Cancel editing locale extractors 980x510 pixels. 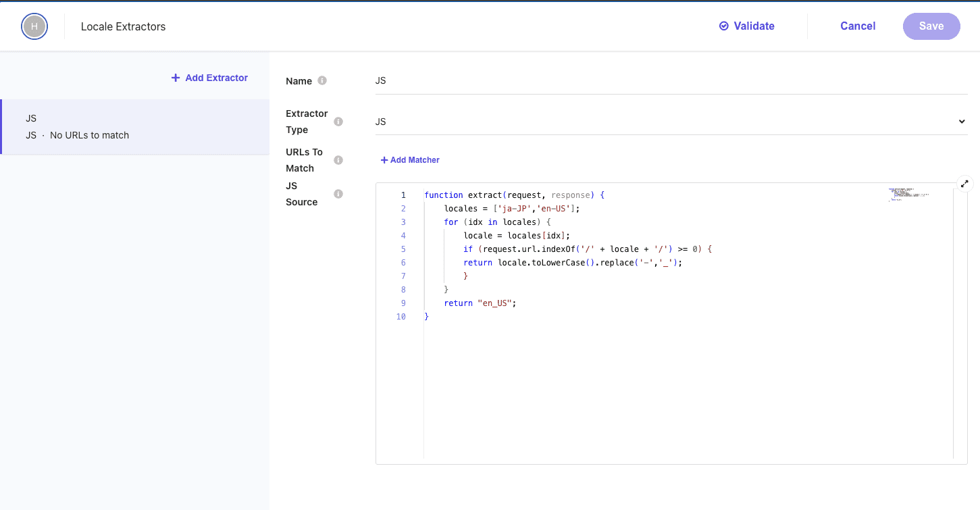pyautogui.click(x=858, y=26)
